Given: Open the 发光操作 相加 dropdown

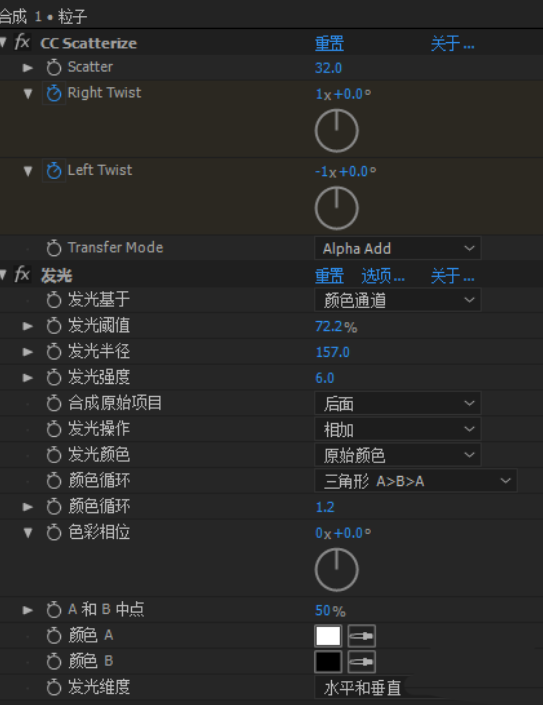Looking at the screenshot, I should tap(398, 429).
